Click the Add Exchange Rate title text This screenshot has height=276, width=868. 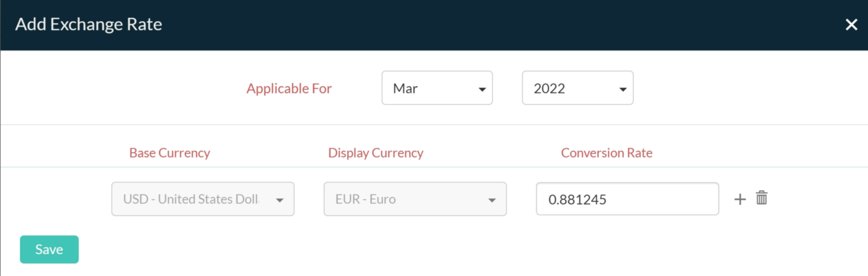(x=89, y=24)
